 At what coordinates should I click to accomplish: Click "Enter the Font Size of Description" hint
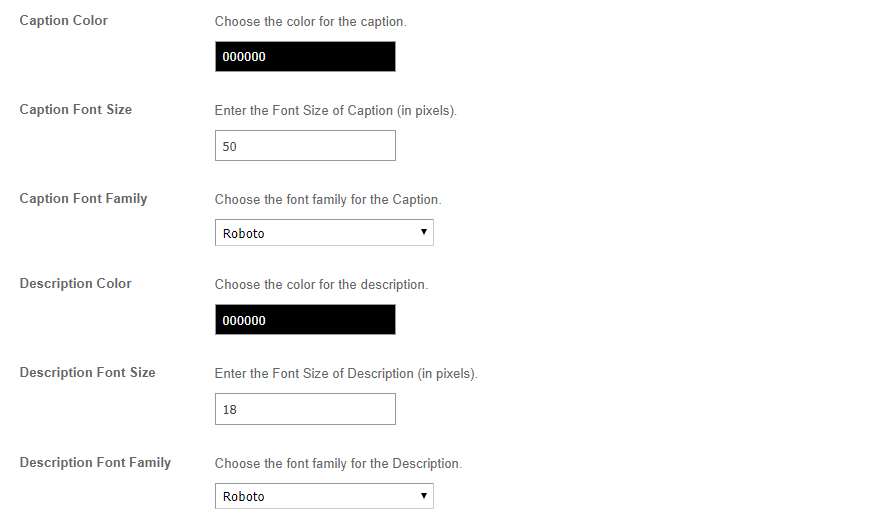[346, 373]
